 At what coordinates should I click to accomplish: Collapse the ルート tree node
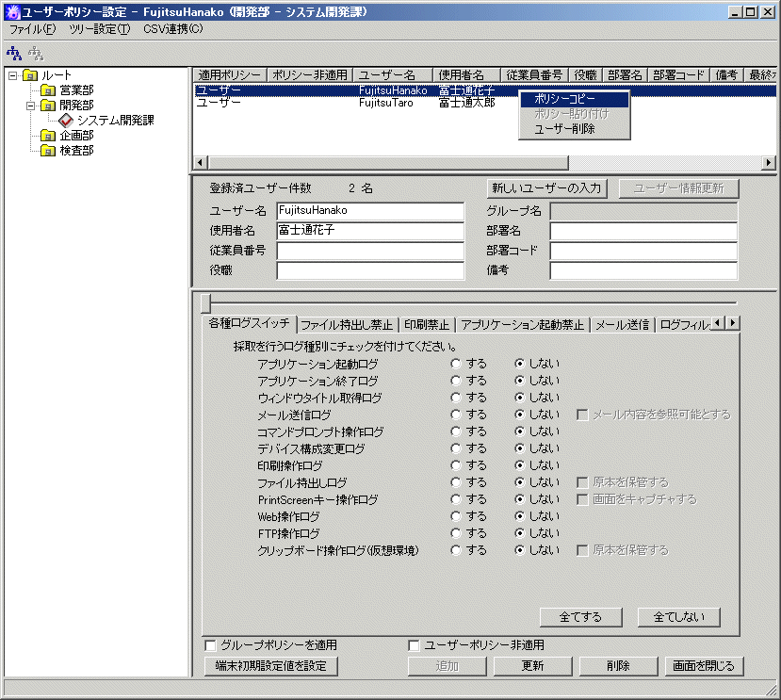(x=12, y=75)
